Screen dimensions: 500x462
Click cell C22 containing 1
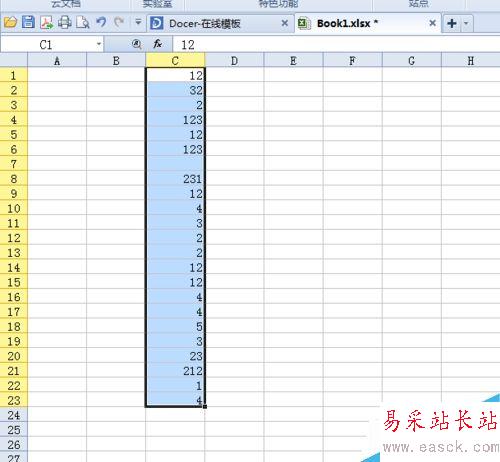(175, 386)
